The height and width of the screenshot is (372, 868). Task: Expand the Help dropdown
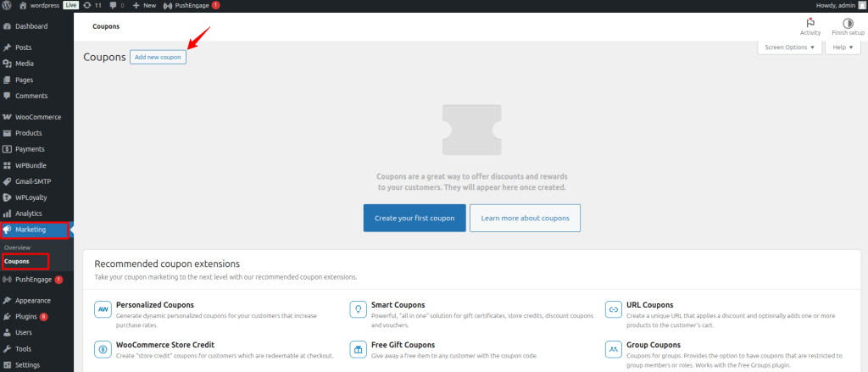pyautogui.click(x=843, y=47)
